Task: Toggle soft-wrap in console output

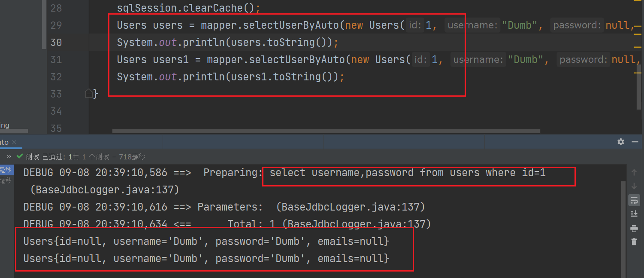Action: 634,200
